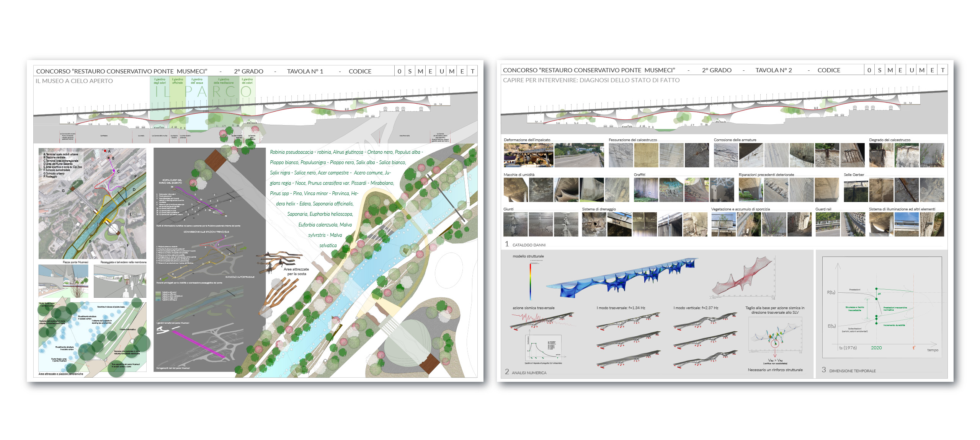Open the red wireframe pier model

pyautogui.click(x=743, y=277)
